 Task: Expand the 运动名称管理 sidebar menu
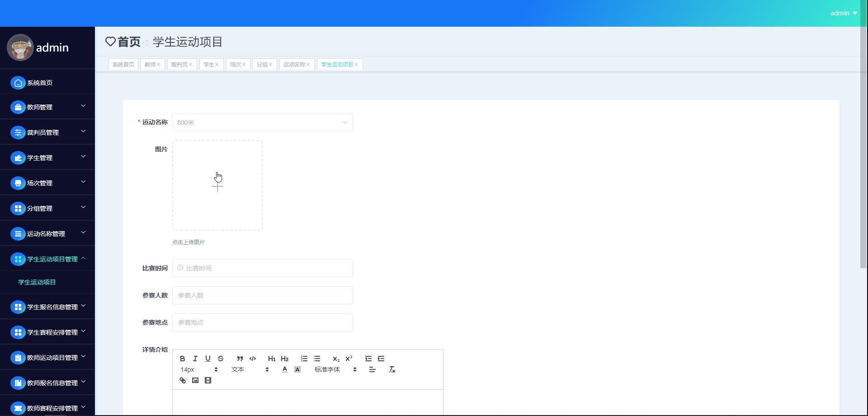[47, 233]
